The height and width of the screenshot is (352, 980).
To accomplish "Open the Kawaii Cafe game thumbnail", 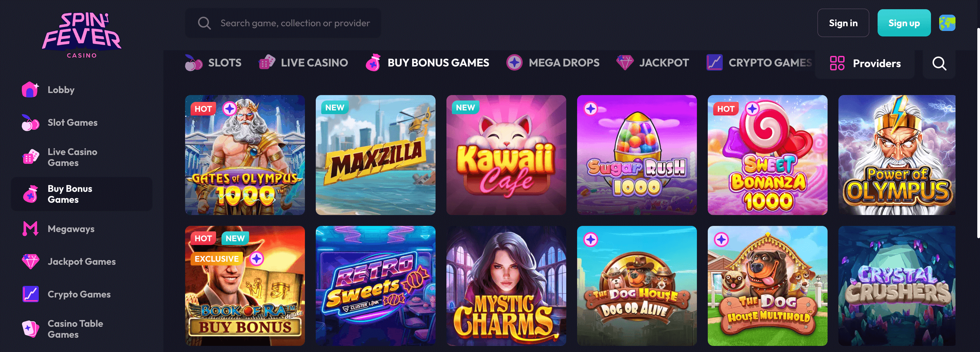I will click(506, 155).
